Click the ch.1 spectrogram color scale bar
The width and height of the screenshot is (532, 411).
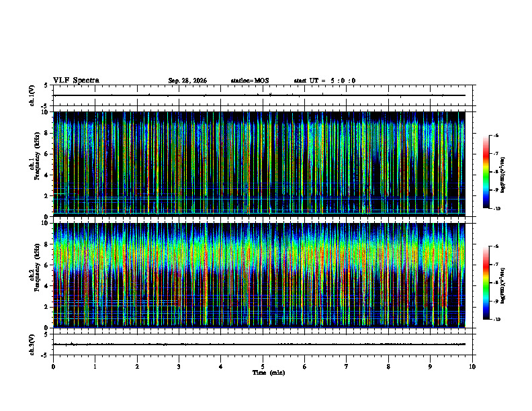tap(486, 172)
